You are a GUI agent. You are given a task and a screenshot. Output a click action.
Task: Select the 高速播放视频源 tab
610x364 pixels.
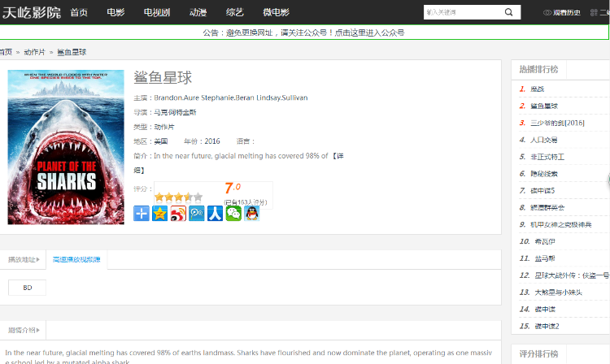point(76,259)
